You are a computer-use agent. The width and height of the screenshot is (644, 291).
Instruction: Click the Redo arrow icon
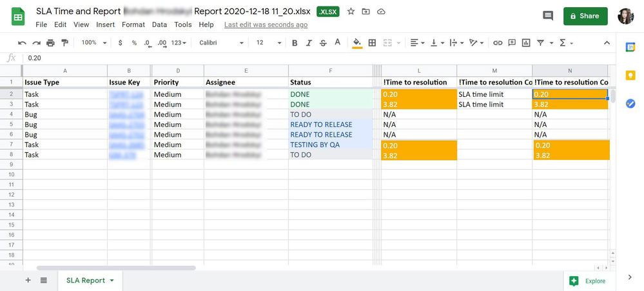coord(37,43)
